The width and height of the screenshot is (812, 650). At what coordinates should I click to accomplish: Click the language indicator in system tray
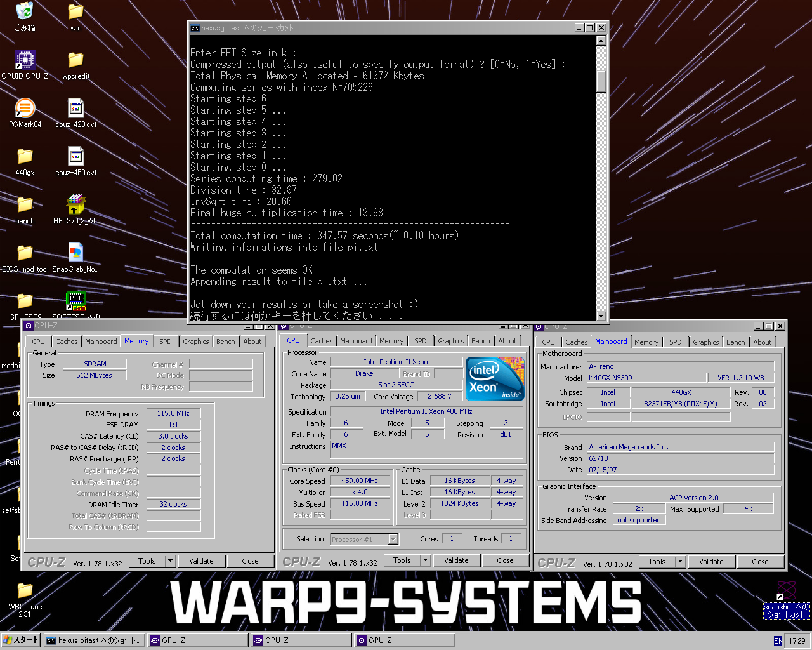[x=778, y=640]
